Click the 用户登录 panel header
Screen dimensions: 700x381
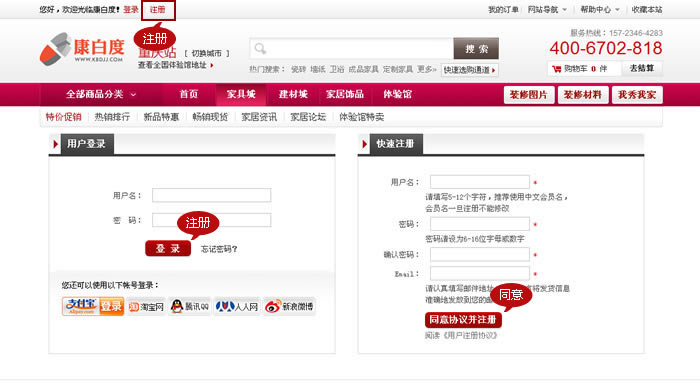(x=86, y=144)
